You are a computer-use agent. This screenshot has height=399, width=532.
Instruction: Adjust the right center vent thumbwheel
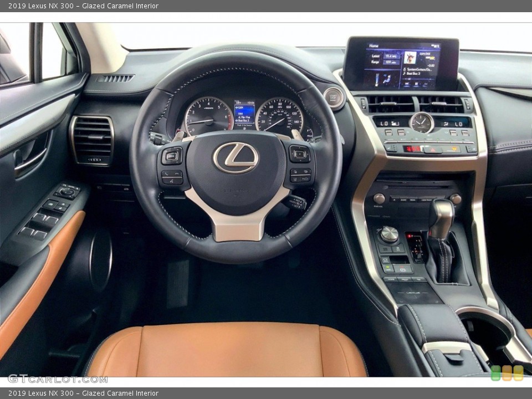pos(468,105)
